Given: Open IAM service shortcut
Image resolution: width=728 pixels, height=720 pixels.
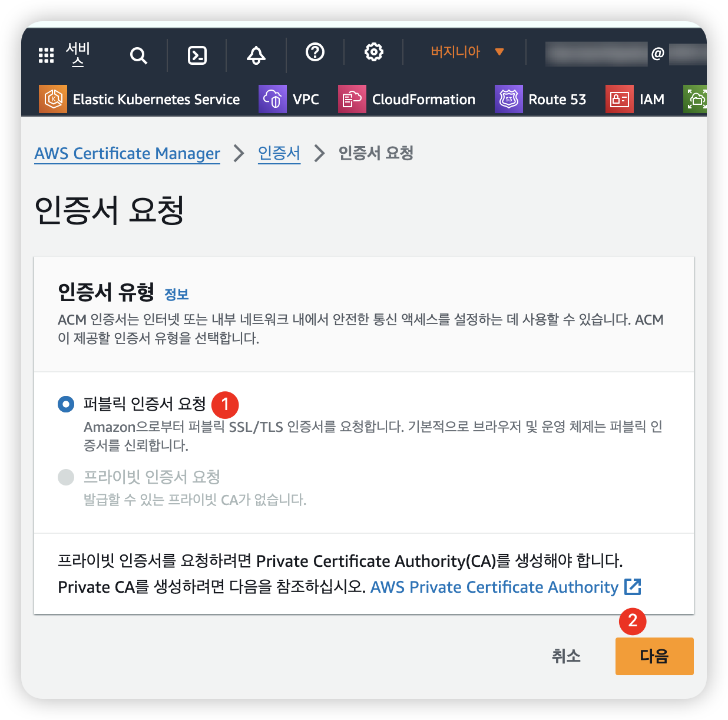Looking at the screenshot, I should coord(636,99).
